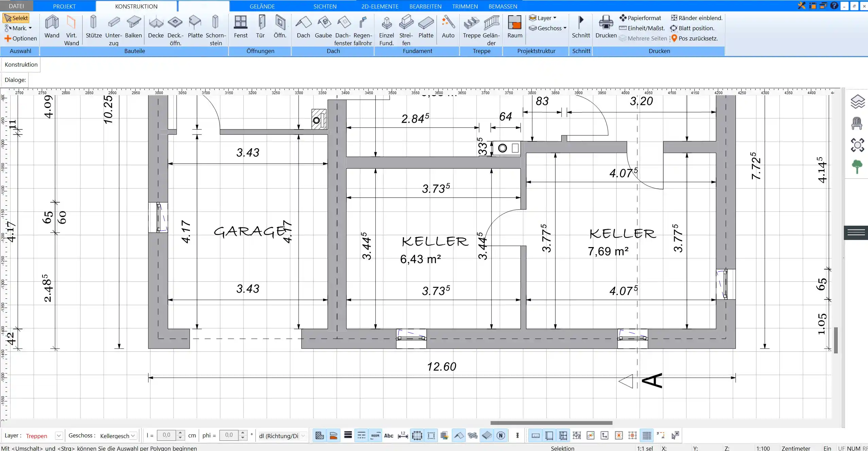The image size is (868, 451).
Task: Increase the l length stepper value
Action: [180, 433]
